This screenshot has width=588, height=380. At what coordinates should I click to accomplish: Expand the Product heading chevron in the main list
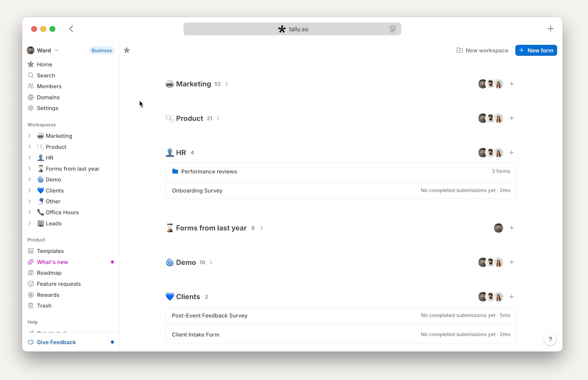pyautogui.click(x=218, y=118)
